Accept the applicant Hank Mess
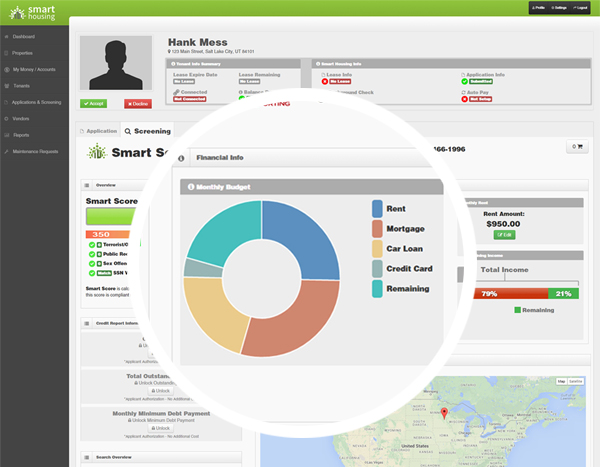Viewport: 600px width, 467px height. point(93,104)
